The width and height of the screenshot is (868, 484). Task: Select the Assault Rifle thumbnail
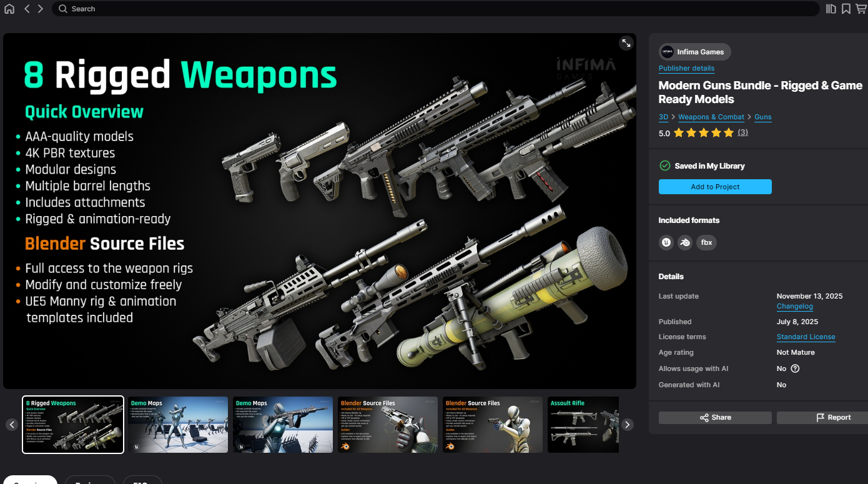click(583, 425)
